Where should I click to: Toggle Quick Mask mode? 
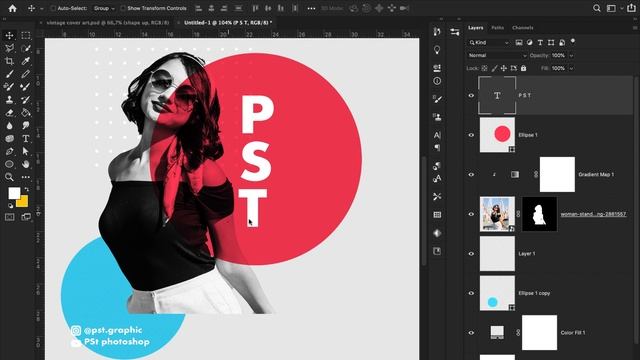point(9,217)
